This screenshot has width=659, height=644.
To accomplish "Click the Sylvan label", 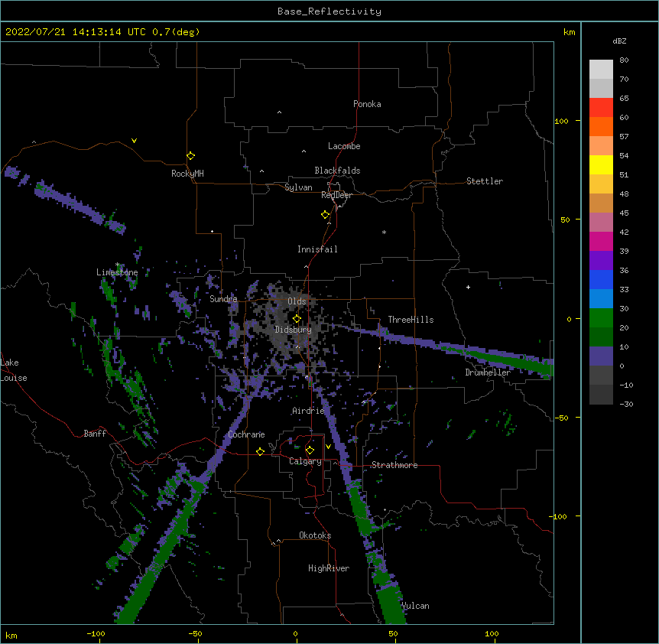I will pyautogui.click(x=298, y=187).
